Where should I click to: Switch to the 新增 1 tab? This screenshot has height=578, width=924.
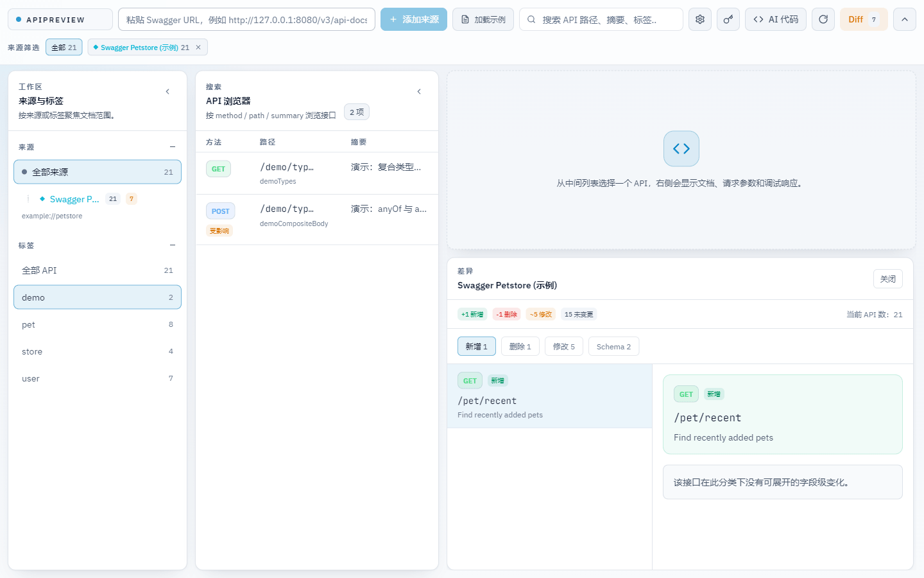pos(477,347)
